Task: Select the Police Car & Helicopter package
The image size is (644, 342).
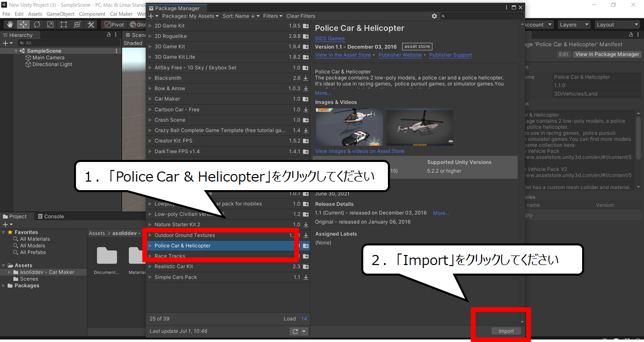Action: click(227, 245)
